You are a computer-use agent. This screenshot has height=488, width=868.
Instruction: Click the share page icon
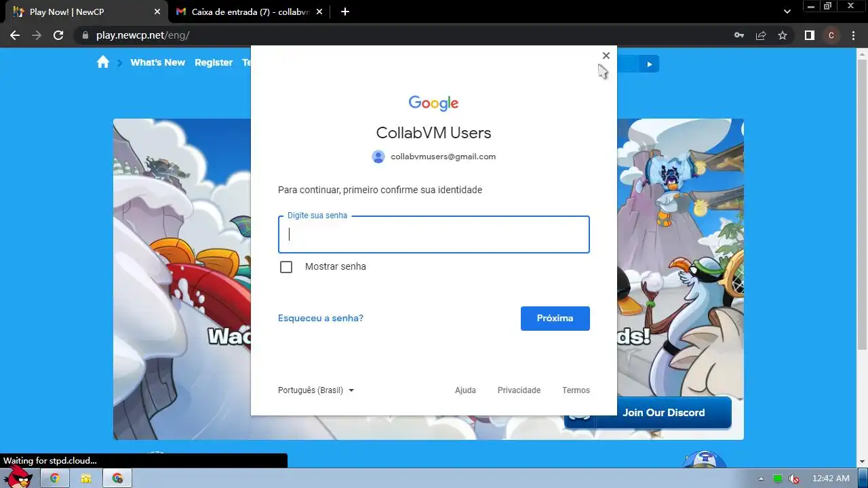[x=761, y=35]
